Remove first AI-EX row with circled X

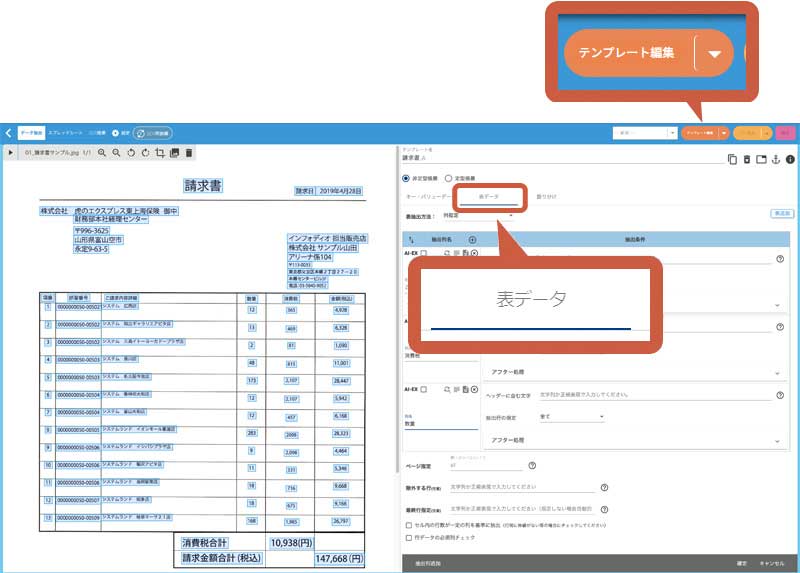(474, 253)
